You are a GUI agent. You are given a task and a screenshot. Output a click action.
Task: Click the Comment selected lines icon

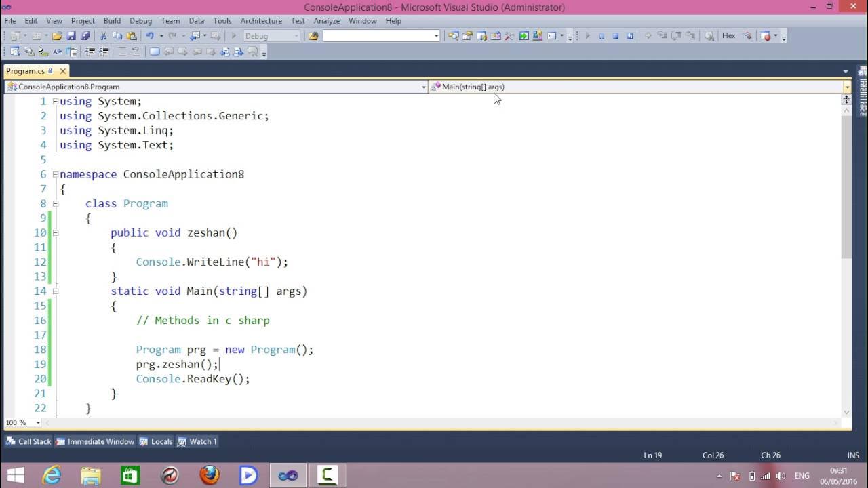122,52
